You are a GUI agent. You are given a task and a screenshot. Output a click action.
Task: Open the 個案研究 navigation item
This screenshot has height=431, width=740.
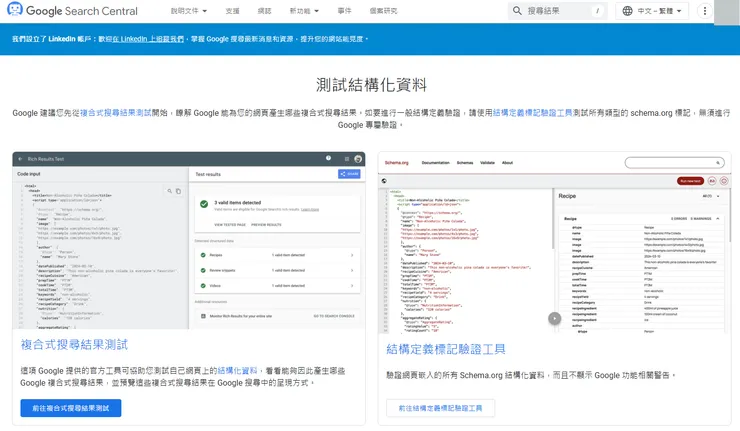point(383,11)
